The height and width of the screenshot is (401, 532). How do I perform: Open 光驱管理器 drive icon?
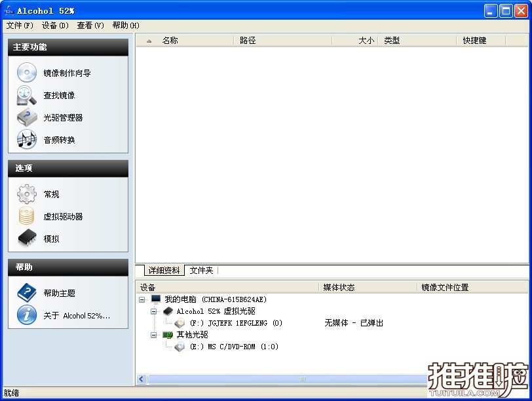tap(27, 118)
